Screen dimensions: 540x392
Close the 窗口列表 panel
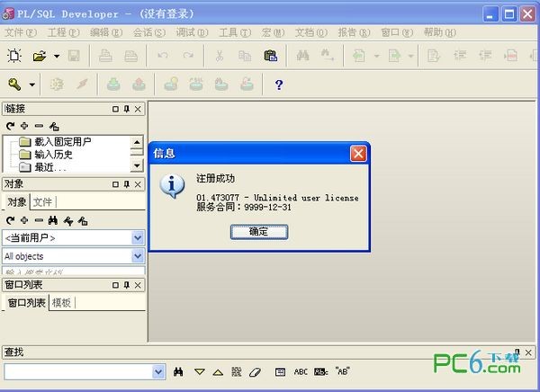pyautogui.click(x=138, y=285)
